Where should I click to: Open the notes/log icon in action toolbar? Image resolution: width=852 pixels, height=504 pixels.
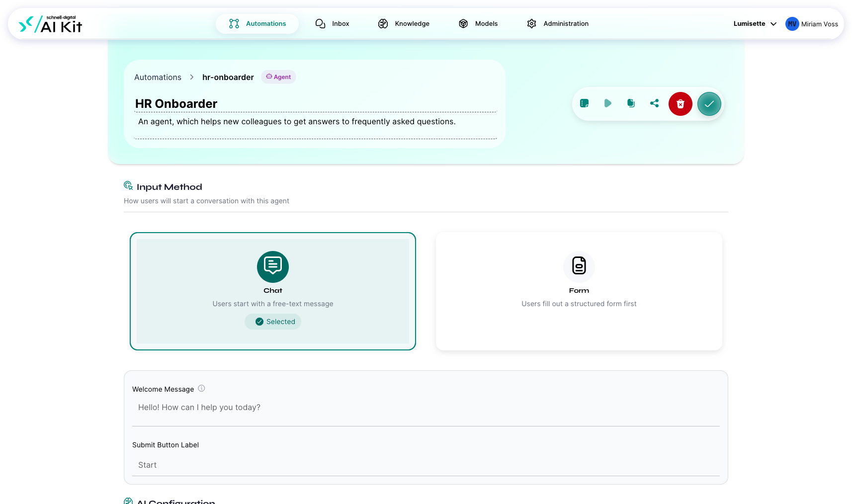[x=585, y=103]
